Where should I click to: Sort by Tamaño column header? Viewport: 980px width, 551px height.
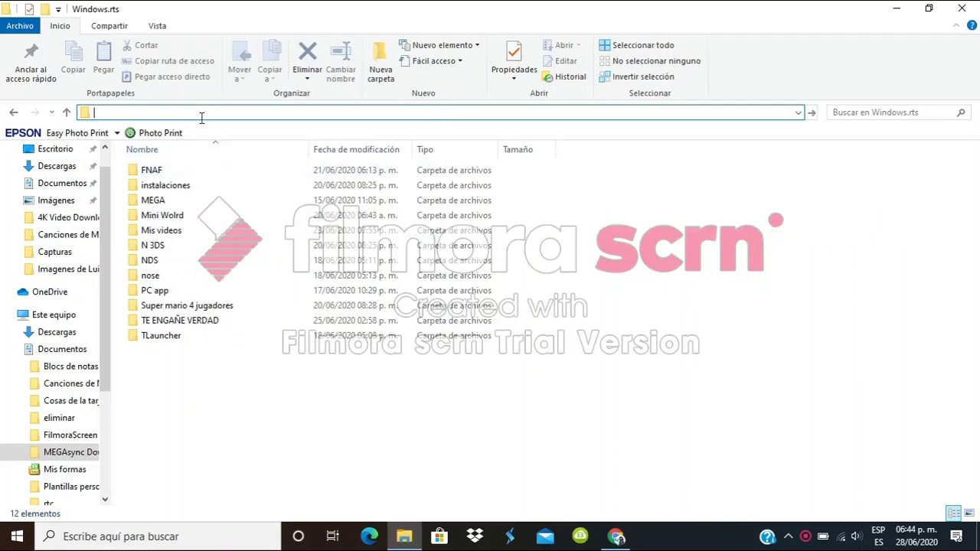[x=526, y=149]
